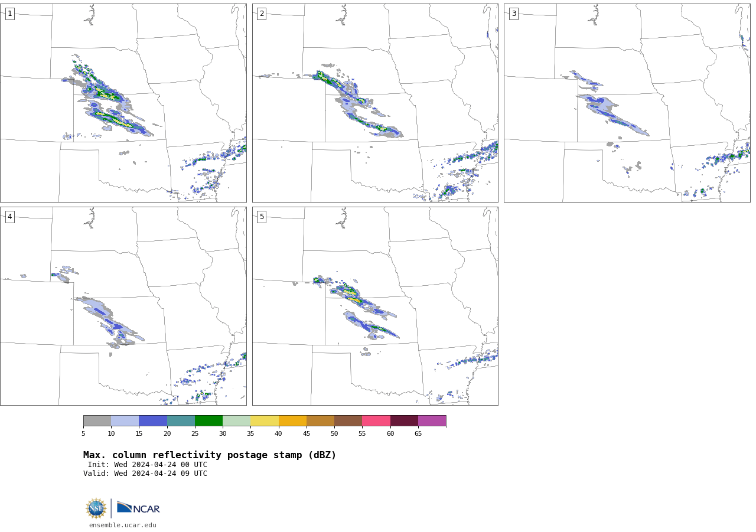Click the teal 20-25 dBZ swatch
Viewport: 756px width, 532px height.
(181, 420)
